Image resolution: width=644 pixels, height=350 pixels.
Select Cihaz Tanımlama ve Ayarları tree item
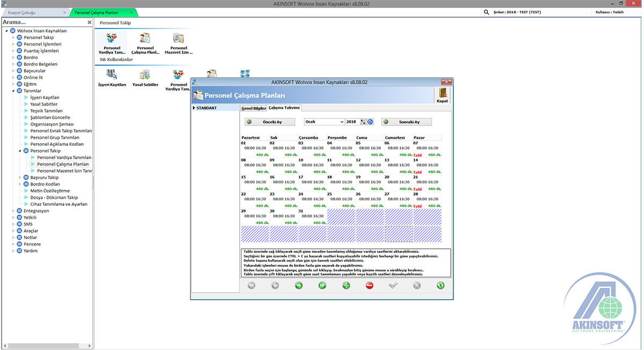[59, 204]
